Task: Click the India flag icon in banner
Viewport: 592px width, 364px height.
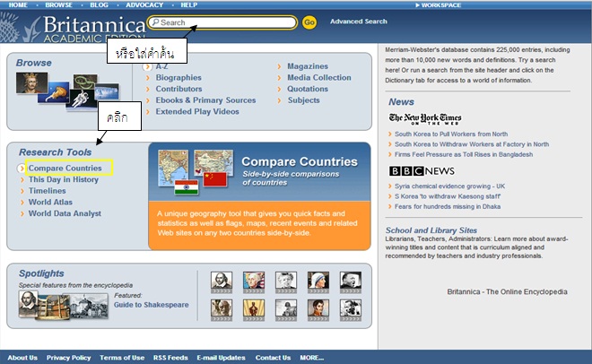Action: tap(187, 187)
